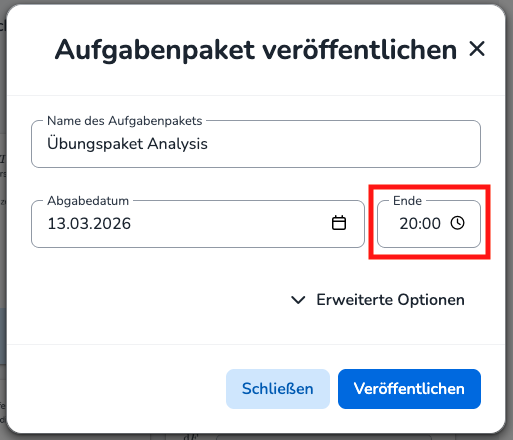The height and width of the screenshot is (440, 513).
Task: Click the Erweiterte Optionen label
Action: (x=390, y=300)
